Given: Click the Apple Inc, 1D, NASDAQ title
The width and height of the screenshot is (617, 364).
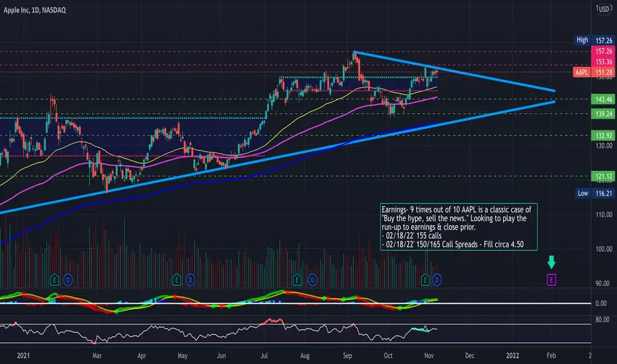Looking at the screenshot, I should coord(34,10).
